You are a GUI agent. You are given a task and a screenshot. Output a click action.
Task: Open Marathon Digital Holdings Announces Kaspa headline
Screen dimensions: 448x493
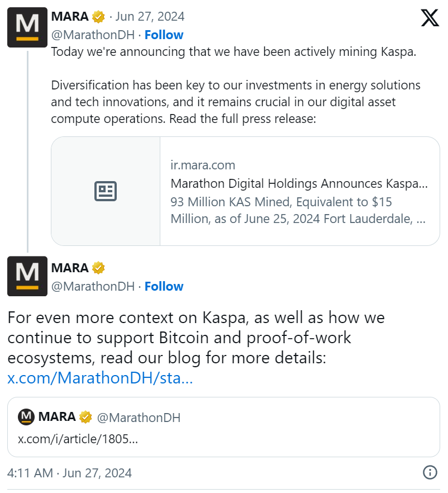pyautogui.click(x=299, y=183)
